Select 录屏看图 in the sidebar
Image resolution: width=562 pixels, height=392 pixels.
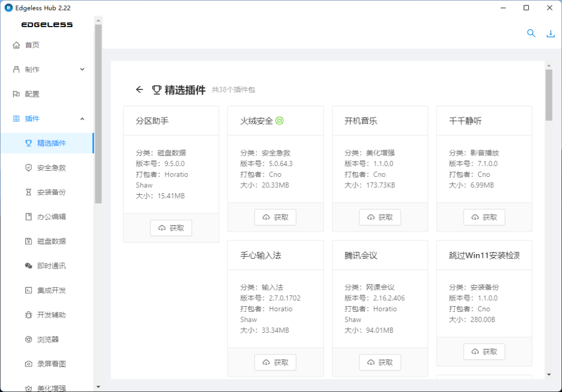pyautogui.click(x=51, y=364)
